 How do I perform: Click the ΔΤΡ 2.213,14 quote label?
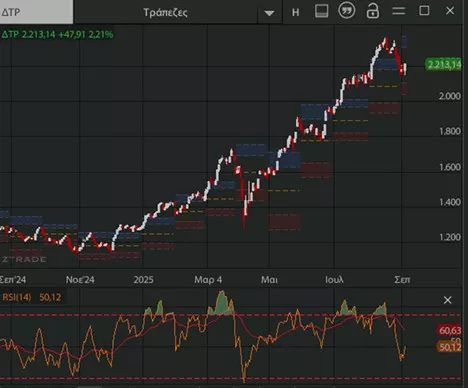57,34
